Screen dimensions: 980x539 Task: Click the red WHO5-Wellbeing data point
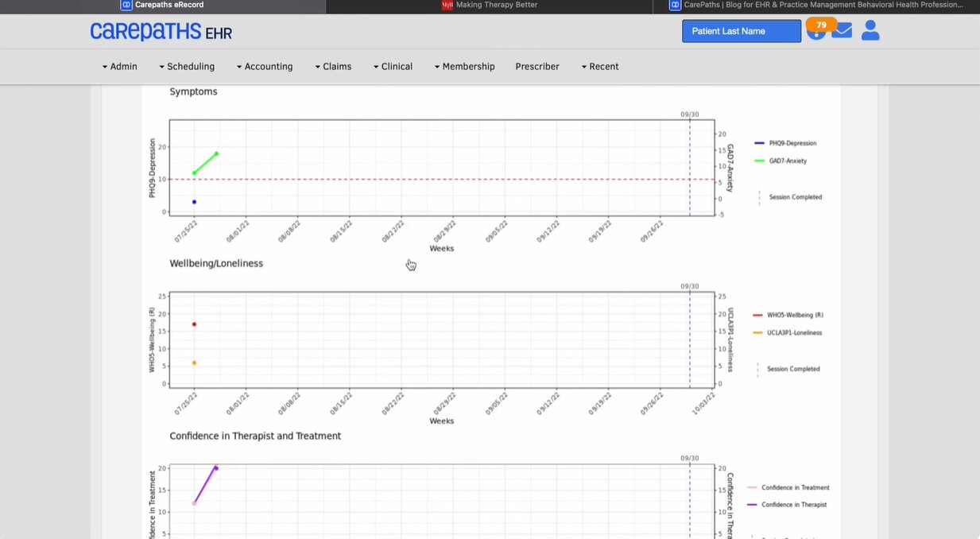pos(194,324)
